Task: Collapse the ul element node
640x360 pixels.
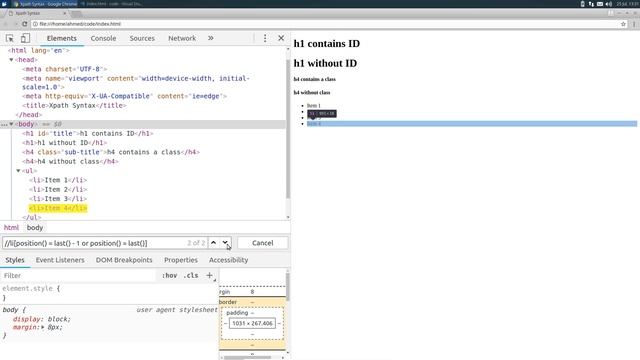Action: point(18,171)
